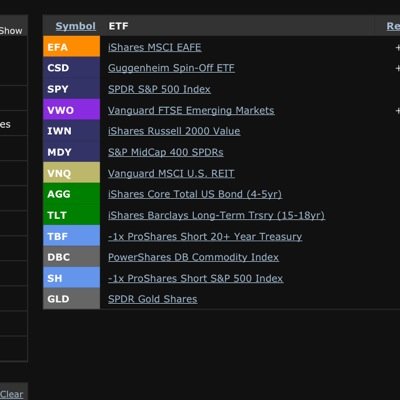Open ProShares Short 20+ Year Treasury link
The image size is (400, 400).
205,236
